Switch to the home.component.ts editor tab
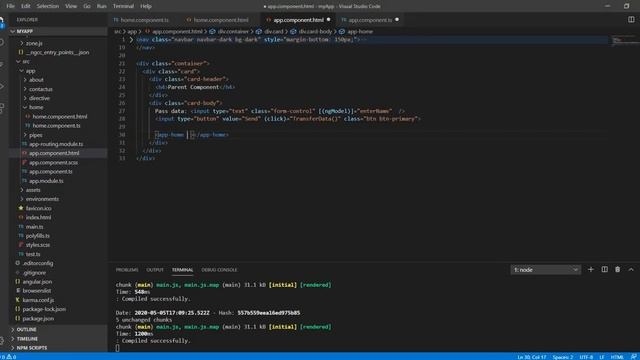 click(144, 20)
